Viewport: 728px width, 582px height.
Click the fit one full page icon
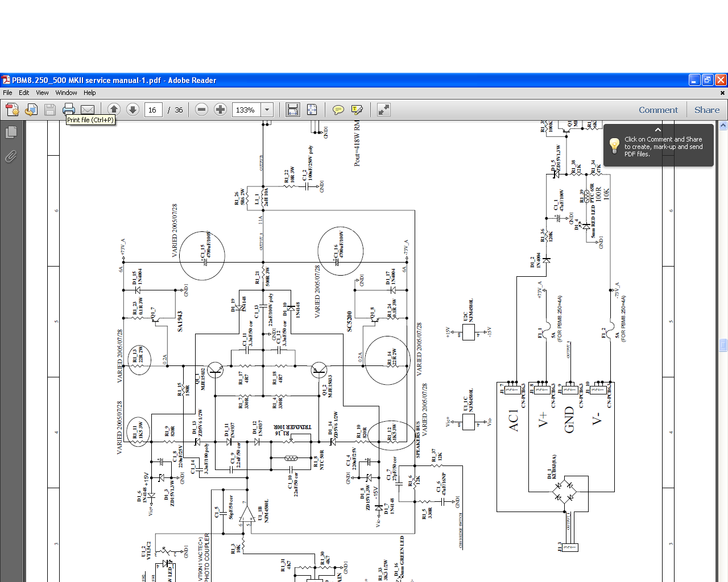point(312,110)
